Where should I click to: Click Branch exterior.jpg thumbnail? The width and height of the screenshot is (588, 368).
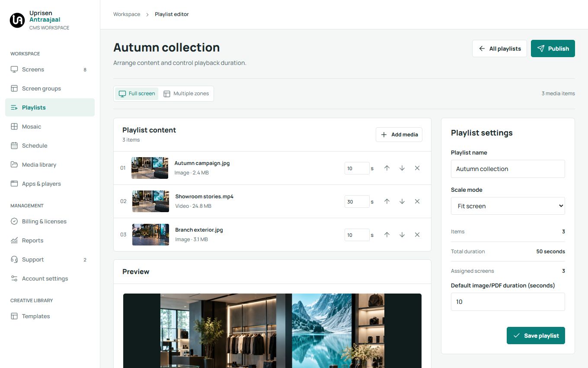[x=150, y=235]
